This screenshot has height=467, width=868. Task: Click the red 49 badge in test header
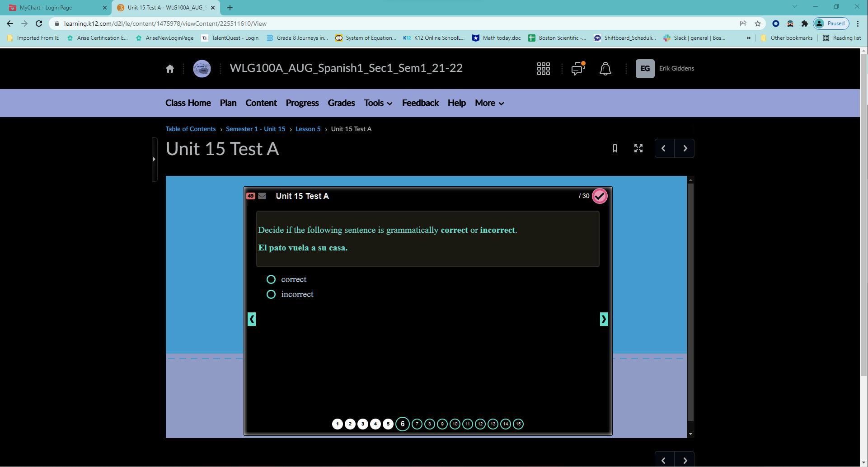(x=251, y=196)
